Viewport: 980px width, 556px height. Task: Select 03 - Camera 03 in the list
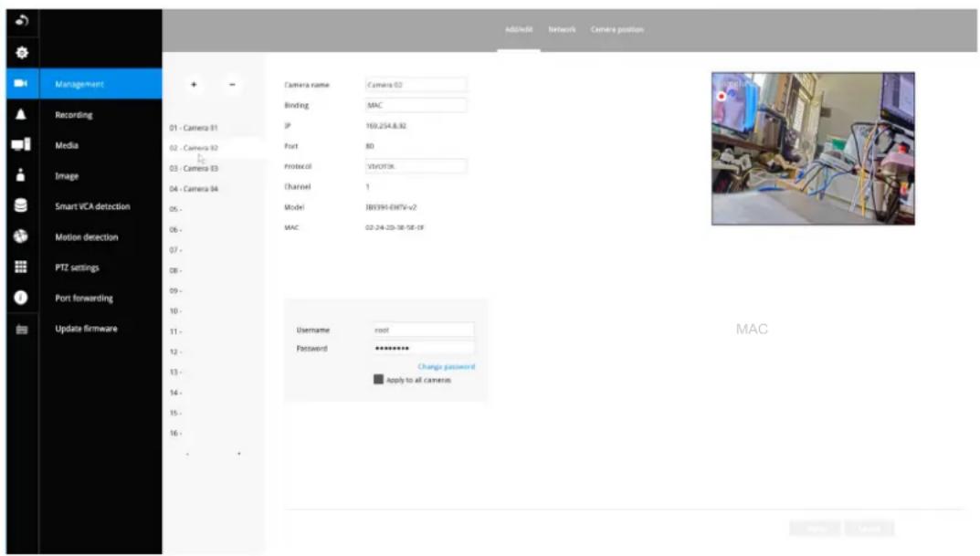[194, 169]
